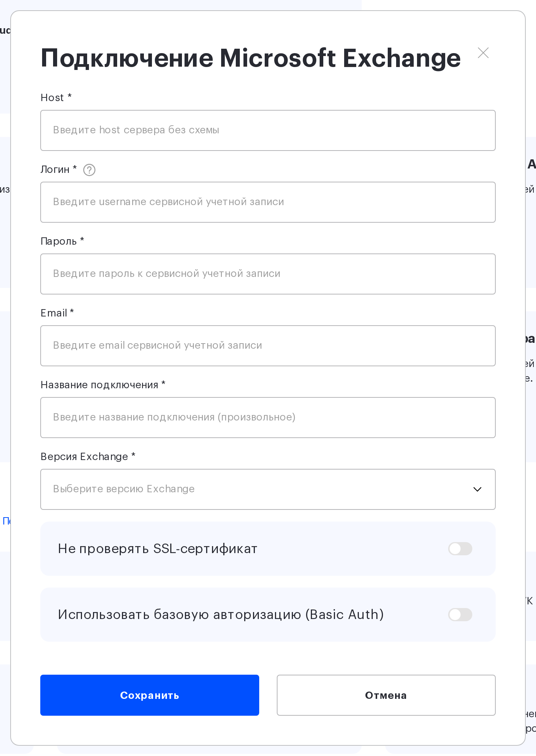Focus the Название подключения field

(268, 418)
